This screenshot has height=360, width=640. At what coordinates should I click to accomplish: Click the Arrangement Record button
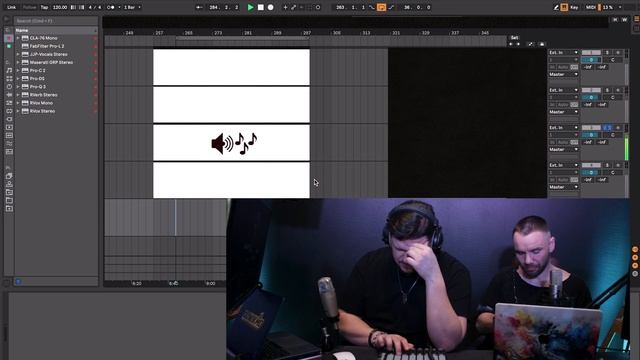[270, 7]
